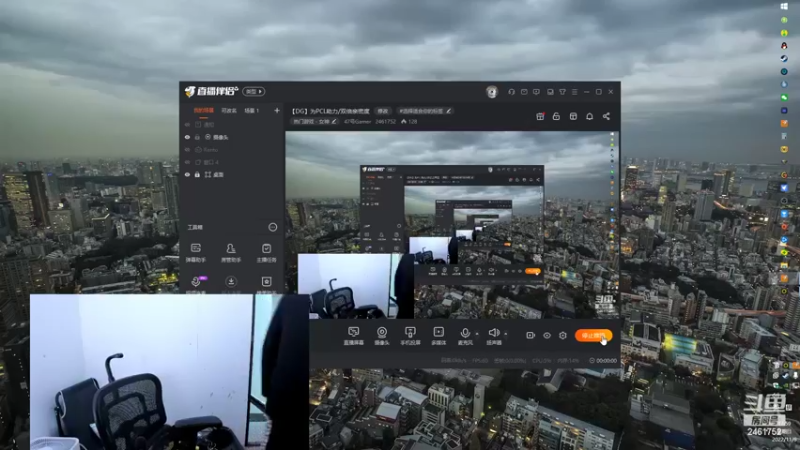Open the QQ penguin icon on the vertical taskbar
This screenshot has width=800, height=450.
click(x=784, y=45)
